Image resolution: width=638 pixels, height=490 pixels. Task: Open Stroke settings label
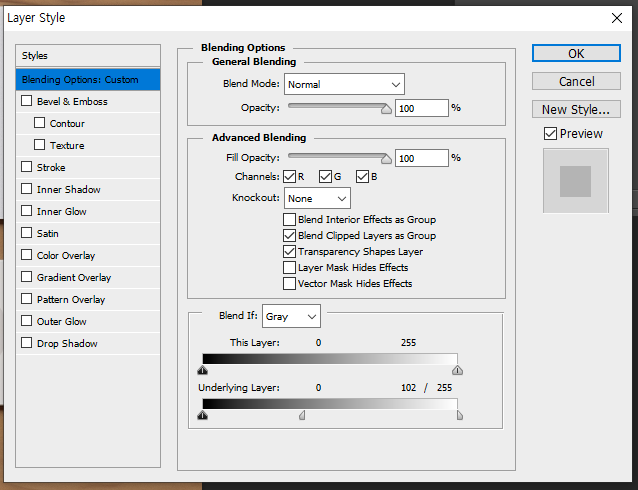pos(51,167)
